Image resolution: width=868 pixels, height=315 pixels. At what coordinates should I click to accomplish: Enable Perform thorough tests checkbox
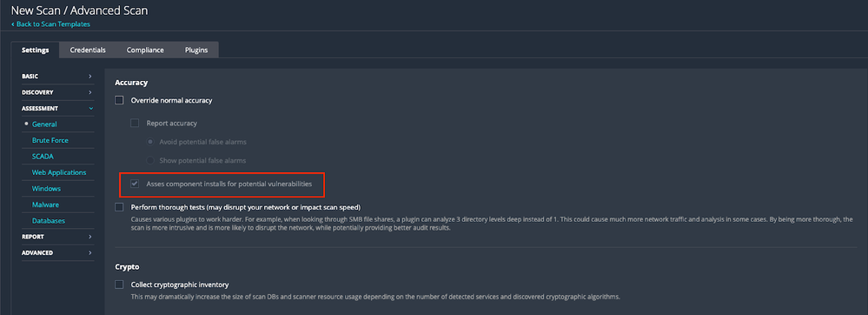tap(119, 207)
